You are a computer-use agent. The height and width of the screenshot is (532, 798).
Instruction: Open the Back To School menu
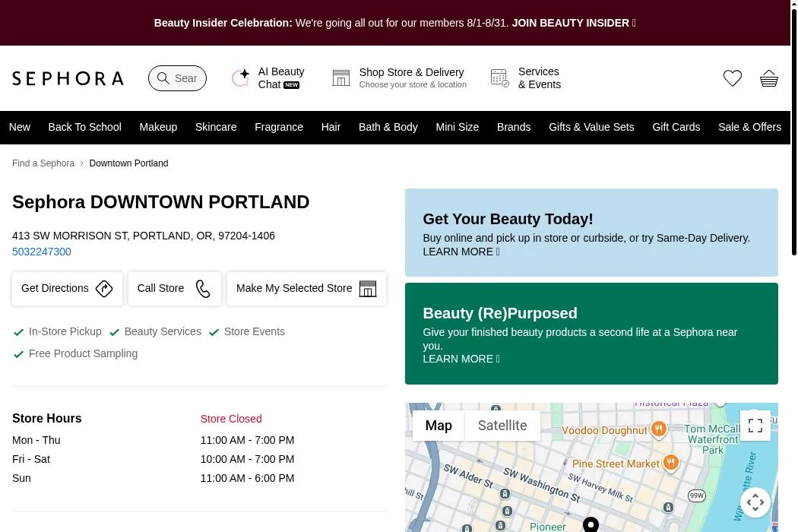tap(85, 127)
